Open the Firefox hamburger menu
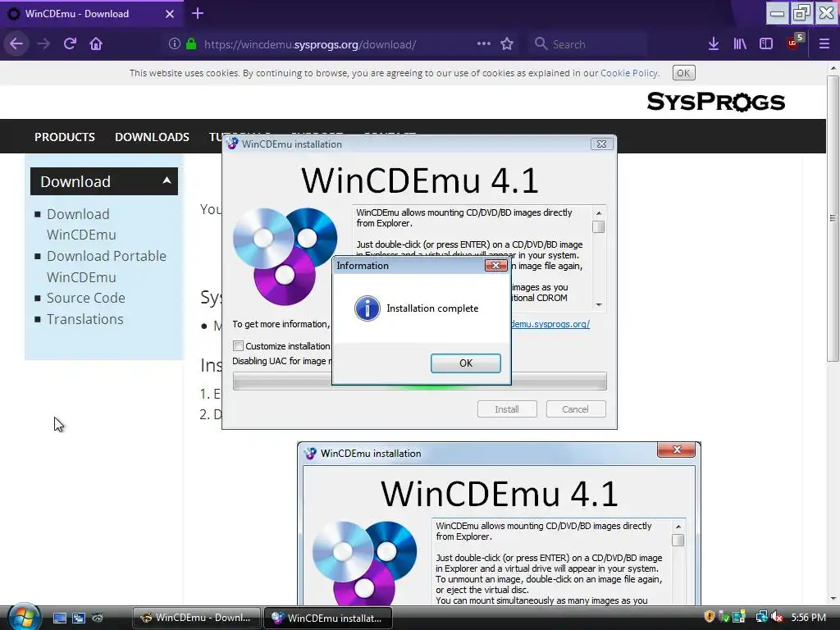The width and height of the screenshot is (840, 630). click(824, 44)
